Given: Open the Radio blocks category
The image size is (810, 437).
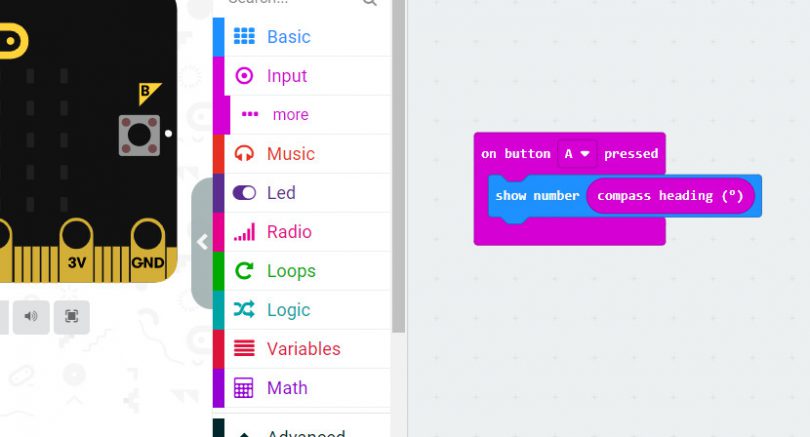Looking at the screenshot, I should 289,232.
